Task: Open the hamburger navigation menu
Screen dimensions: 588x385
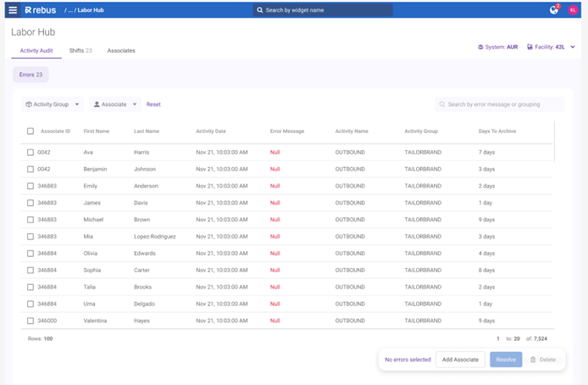Action: tap(13, 10)
